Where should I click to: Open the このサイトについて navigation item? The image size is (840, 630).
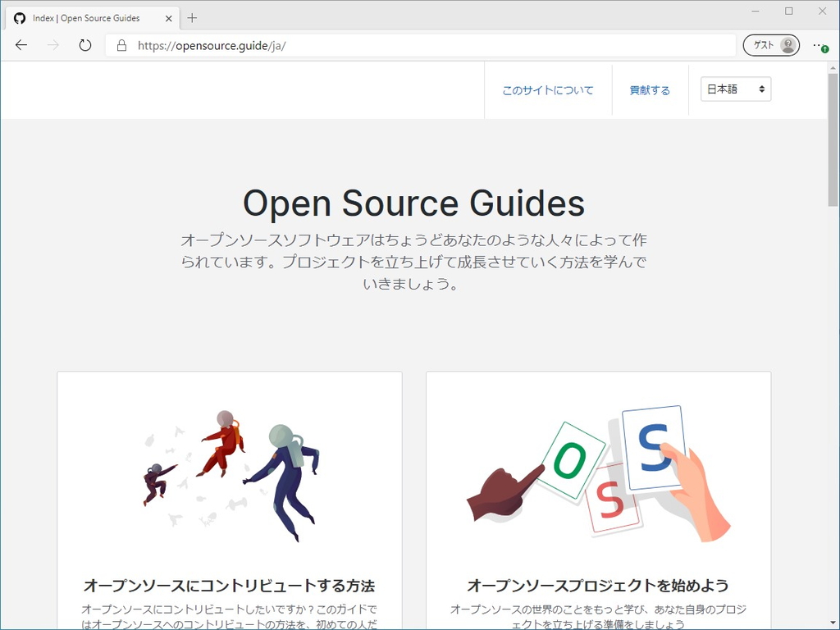click(548, 90)
